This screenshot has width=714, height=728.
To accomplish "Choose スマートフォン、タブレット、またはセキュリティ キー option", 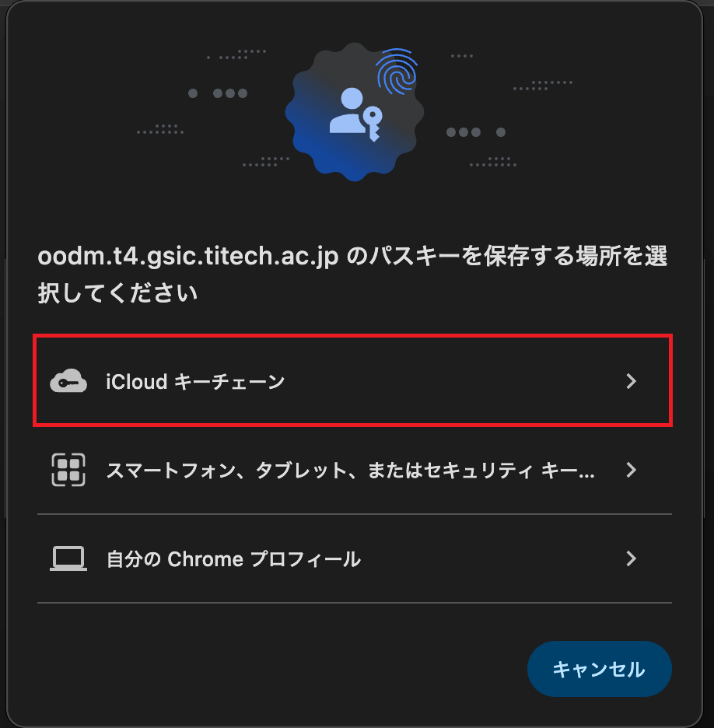I will [350, 471].
